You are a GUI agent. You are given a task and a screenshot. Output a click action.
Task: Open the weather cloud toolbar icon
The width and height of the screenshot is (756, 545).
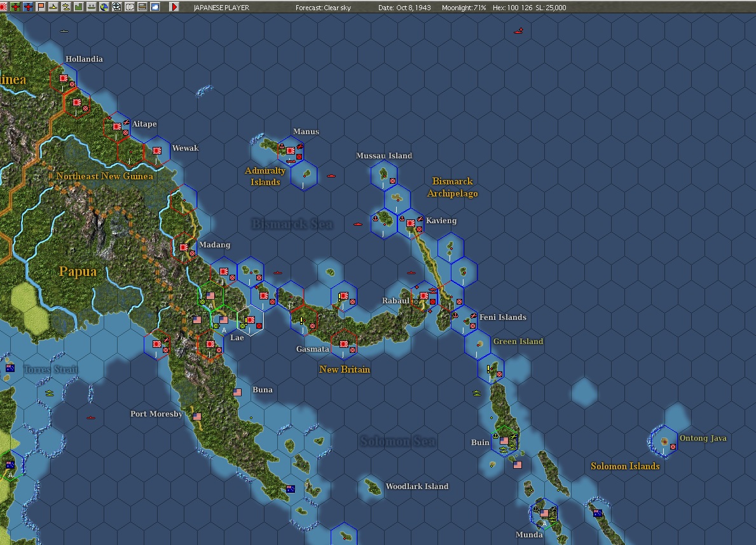coord(155,7)
